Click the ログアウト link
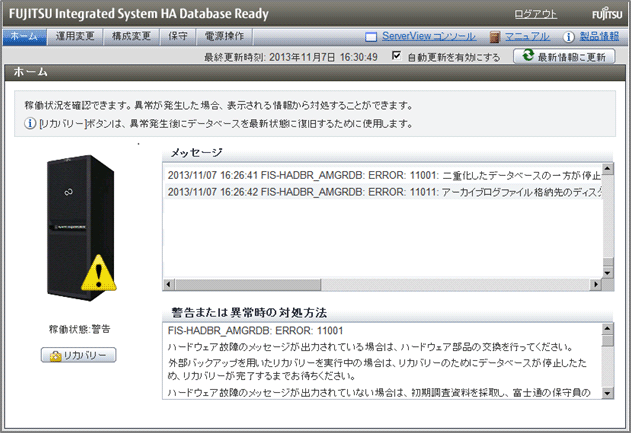The height and width of the screenshot is (433, 631). click(x=536, y=14)
